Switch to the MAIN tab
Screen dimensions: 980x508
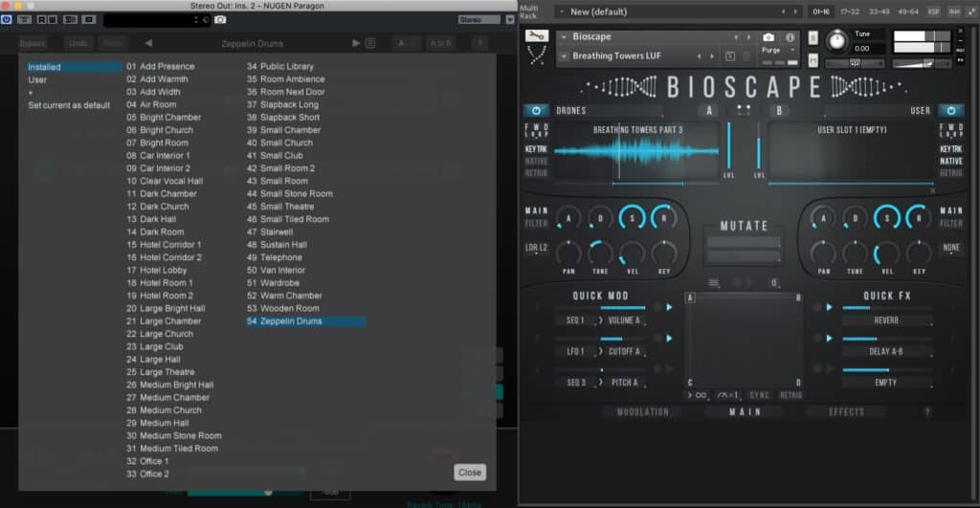(745, 411)
